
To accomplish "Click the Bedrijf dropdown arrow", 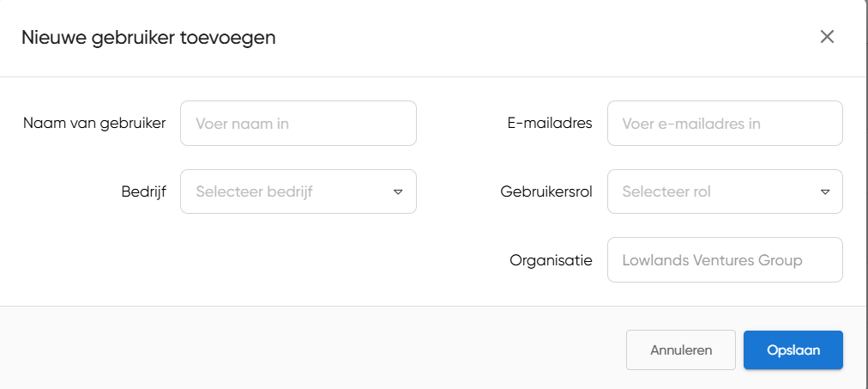I will [x=398, y=191].
